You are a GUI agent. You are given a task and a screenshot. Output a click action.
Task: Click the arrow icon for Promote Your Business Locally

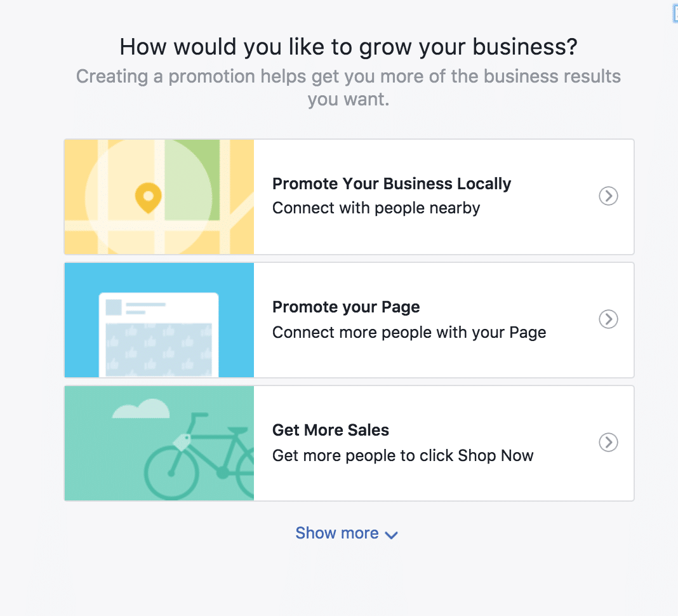coord(608,196)
